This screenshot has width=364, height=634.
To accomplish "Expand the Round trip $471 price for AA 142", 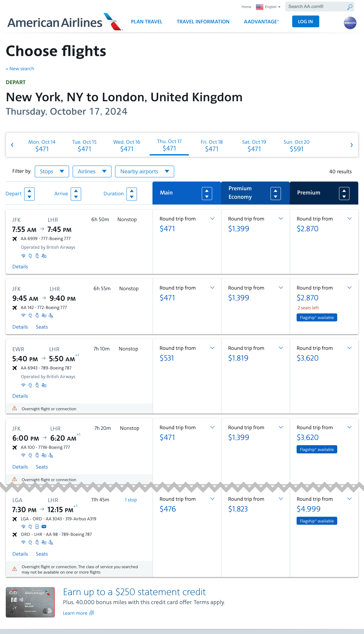I will (x=212, y=288).
